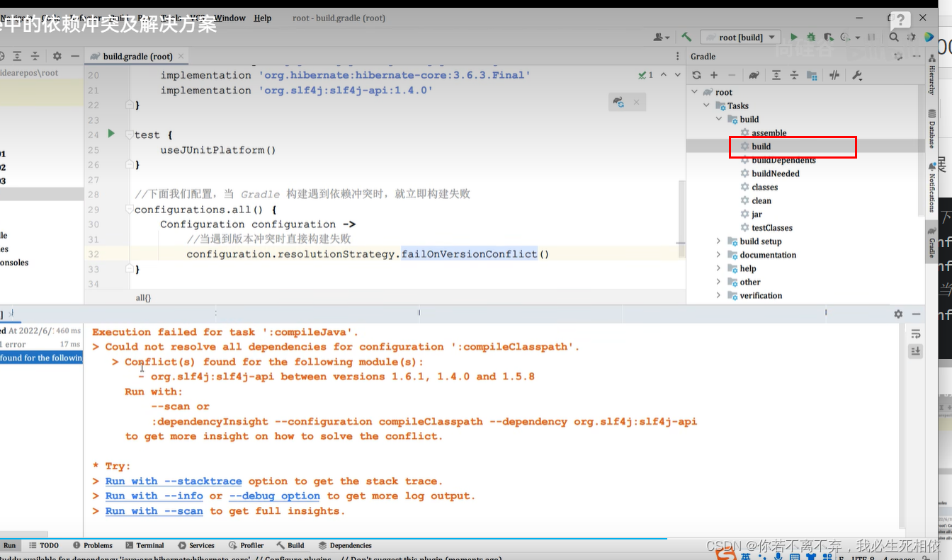
Task: Click the Show Dependencies icon in the Gradle toolbar
Action: point(812,75)
